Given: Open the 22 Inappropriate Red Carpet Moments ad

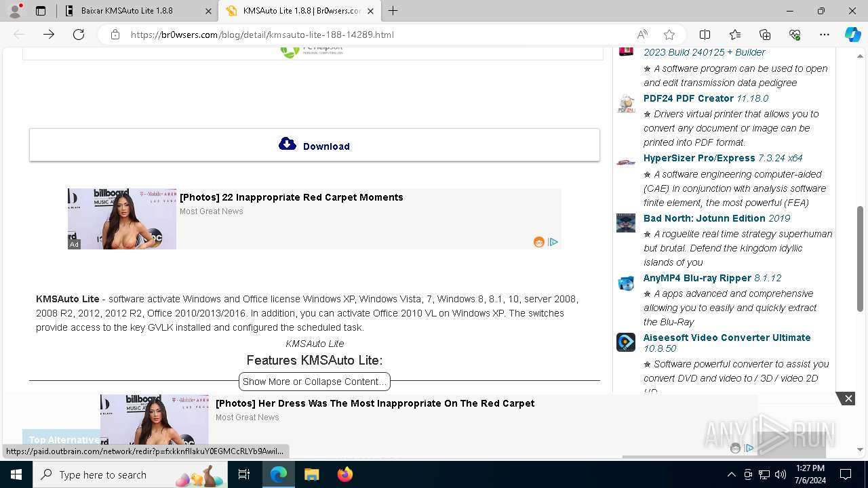Looking at the screenshot, I should click(292, 197).
